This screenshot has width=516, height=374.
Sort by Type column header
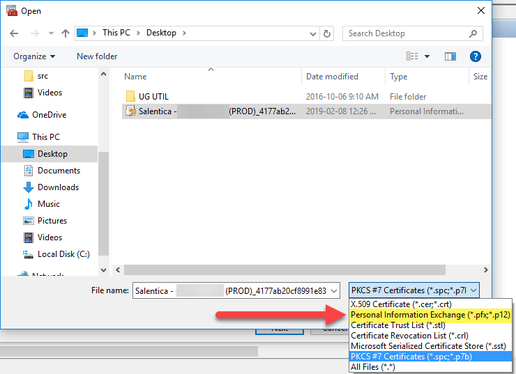click(399, 77)
